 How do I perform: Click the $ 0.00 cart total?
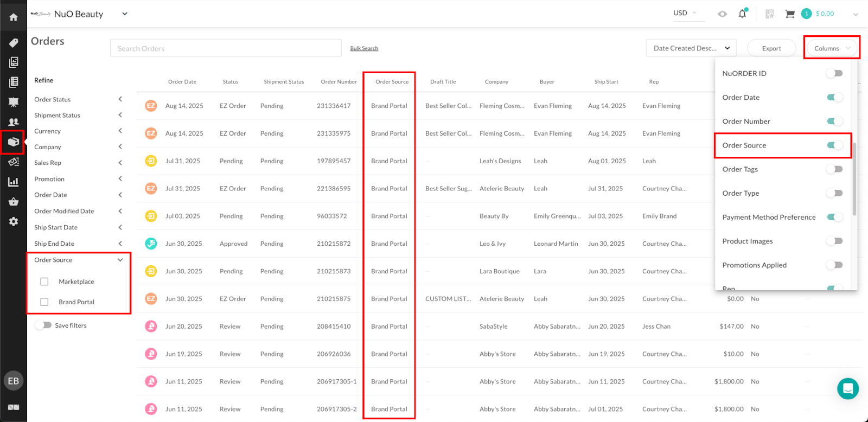click(825, 14)
